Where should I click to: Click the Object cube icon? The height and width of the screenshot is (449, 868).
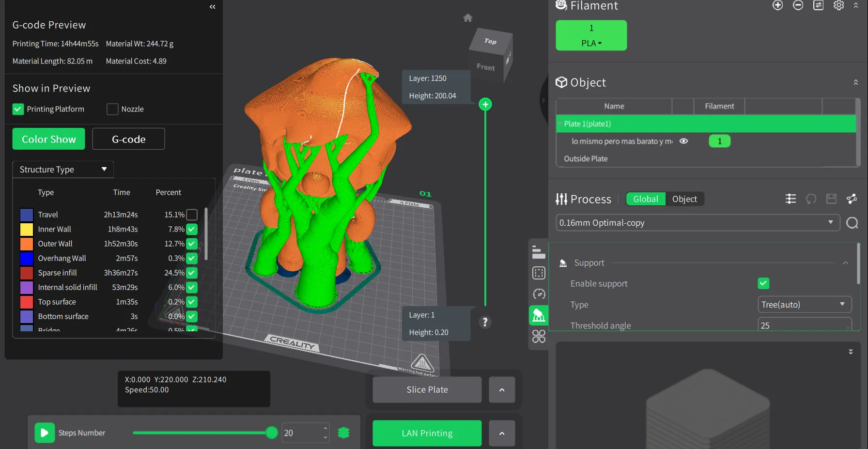pos(561,82)
